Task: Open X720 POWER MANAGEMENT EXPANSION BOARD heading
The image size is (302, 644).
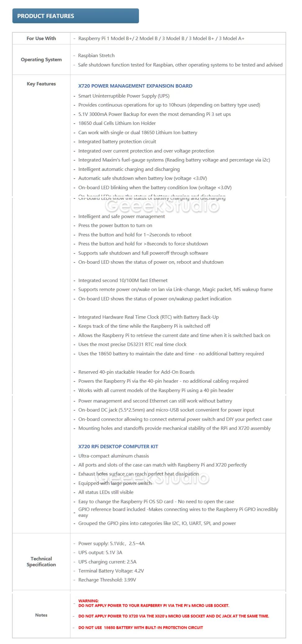Action: [x=135, y=86]
